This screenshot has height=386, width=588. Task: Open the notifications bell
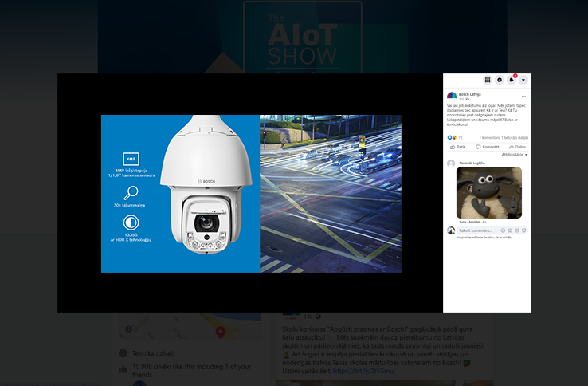point(512,80)
